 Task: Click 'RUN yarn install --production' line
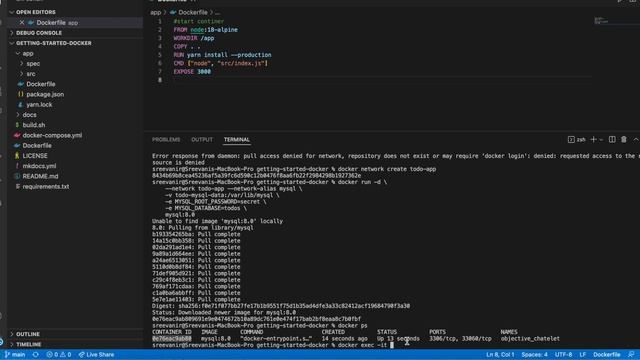pyautogui.click(x=222, y=55)
